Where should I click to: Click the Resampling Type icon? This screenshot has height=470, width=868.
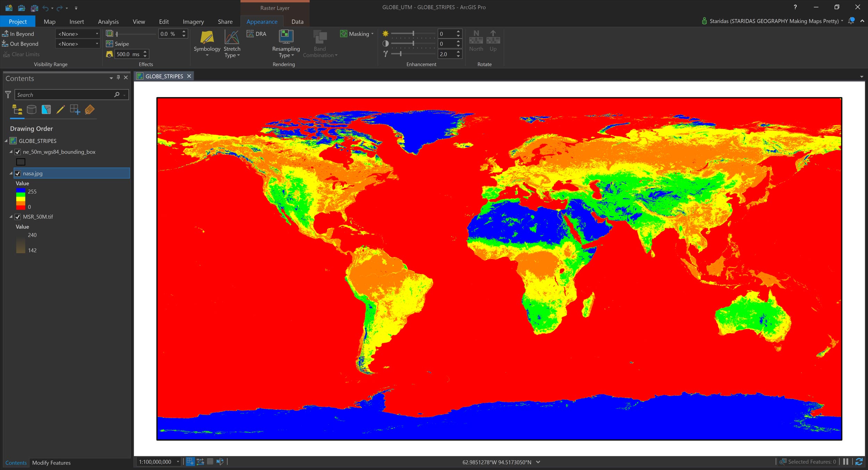point(286,37)
